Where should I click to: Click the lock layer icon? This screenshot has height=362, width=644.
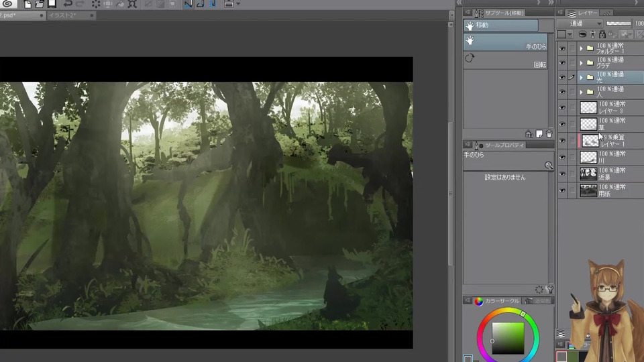(x=602, y=34)
